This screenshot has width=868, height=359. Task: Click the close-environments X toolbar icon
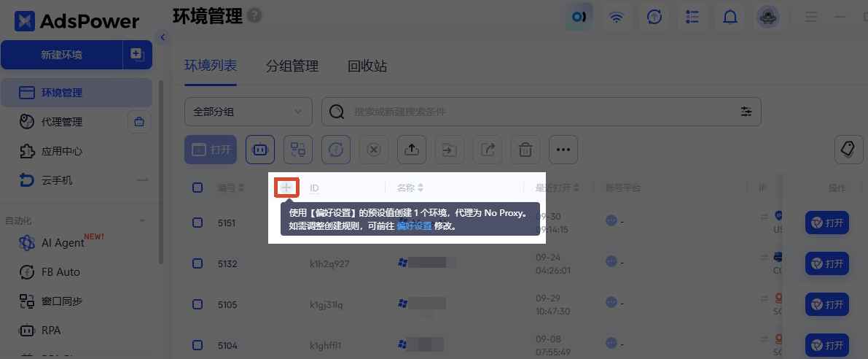pyautogui.click(x=374, y=150)
